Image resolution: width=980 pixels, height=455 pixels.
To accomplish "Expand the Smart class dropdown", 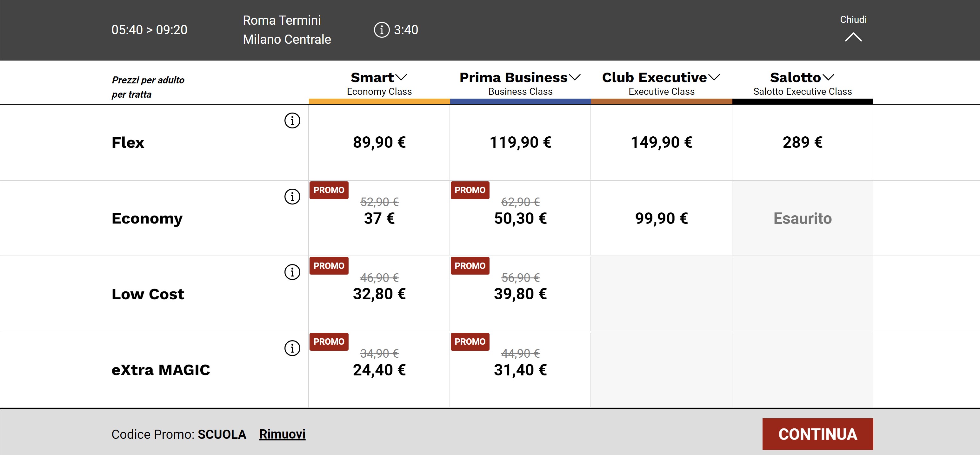I will coord(401,78).
